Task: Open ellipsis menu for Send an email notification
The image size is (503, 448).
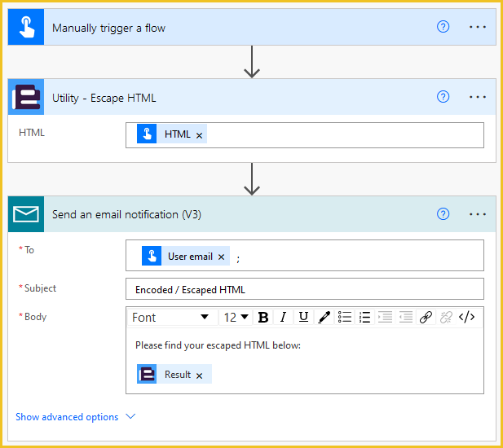Action: click(478, 214)
